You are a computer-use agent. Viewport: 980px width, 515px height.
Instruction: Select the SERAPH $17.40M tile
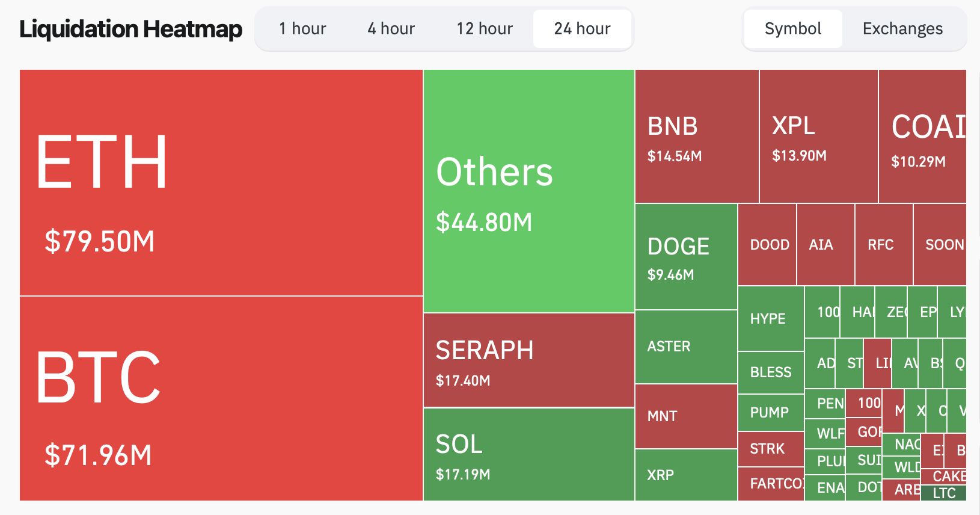528,360
